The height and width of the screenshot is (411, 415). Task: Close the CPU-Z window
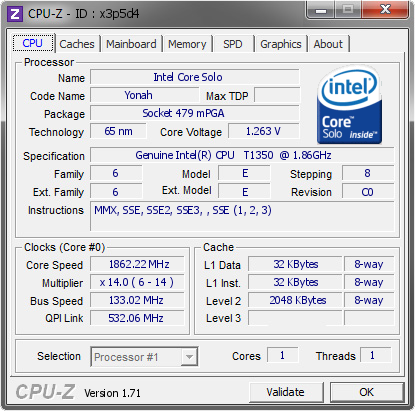[x=385, y=9]
